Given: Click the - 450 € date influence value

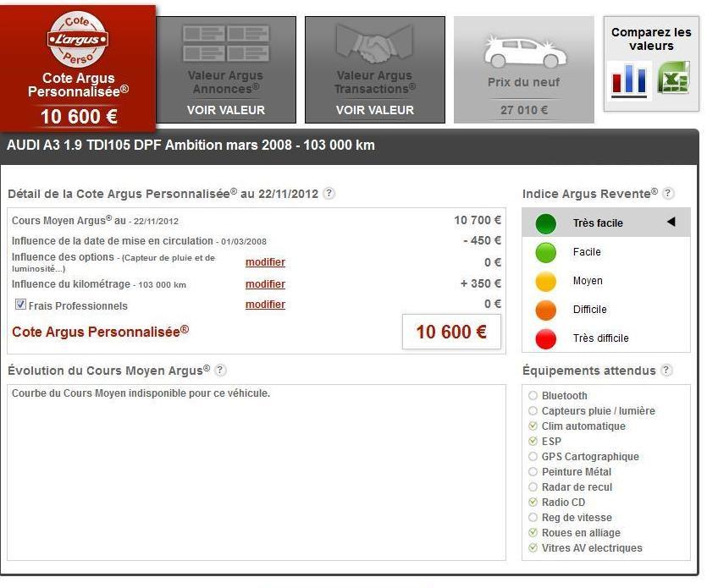Looking at the screenshot, I should (482, 240).
